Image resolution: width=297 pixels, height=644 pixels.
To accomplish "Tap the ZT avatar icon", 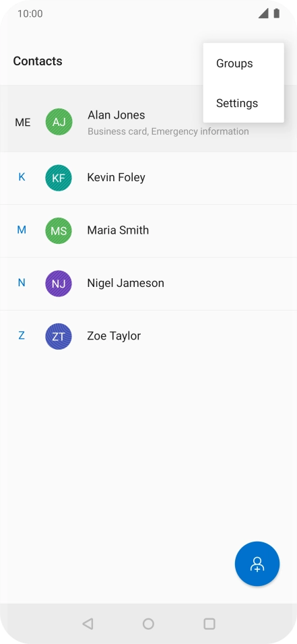I will point(59,336).
